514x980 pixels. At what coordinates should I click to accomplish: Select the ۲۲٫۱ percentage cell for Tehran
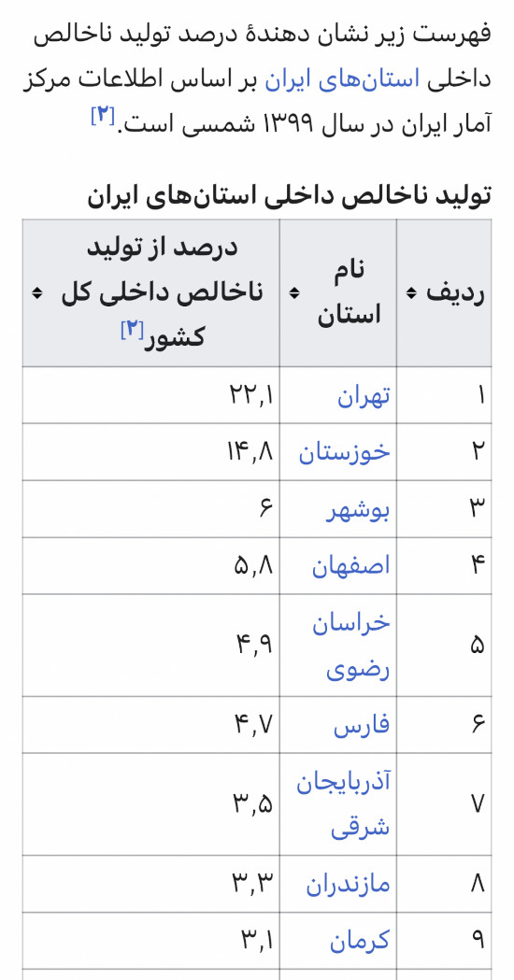point(151,395)
